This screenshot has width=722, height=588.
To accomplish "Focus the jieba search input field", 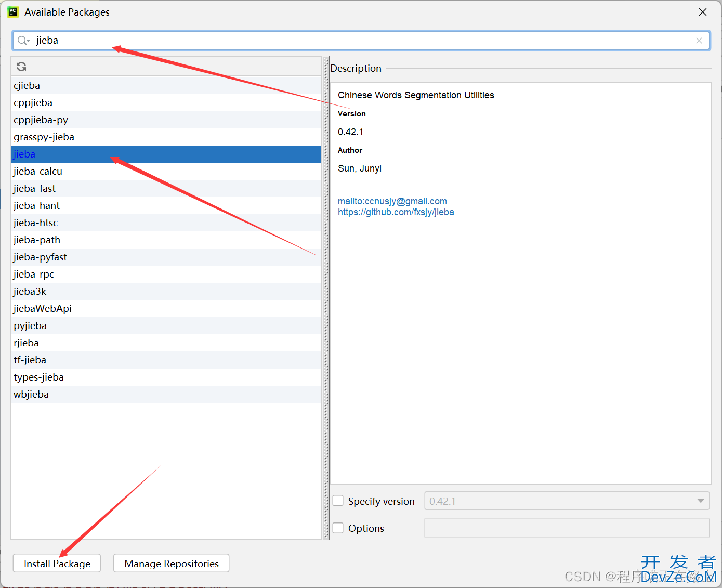I will point(361,41).
